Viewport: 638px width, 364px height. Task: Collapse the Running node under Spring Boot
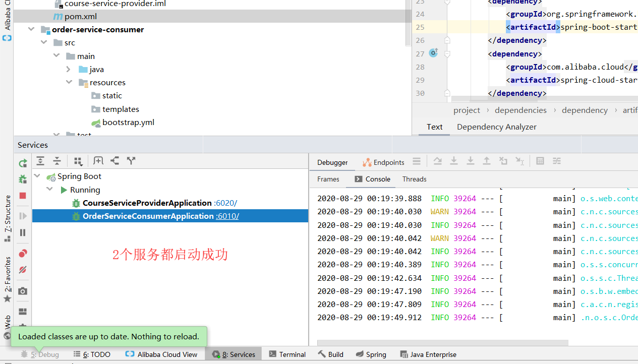click(49, 189)
